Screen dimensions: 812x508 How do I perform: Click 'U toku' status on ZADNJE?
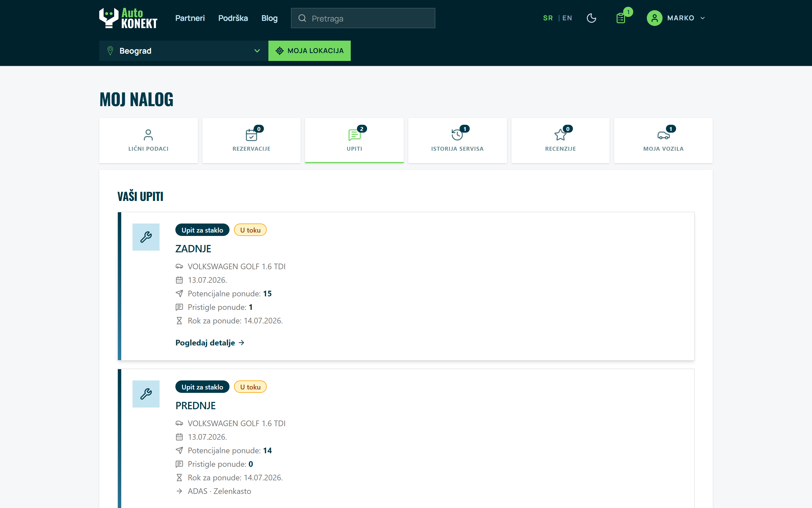[x=250, y=230]
